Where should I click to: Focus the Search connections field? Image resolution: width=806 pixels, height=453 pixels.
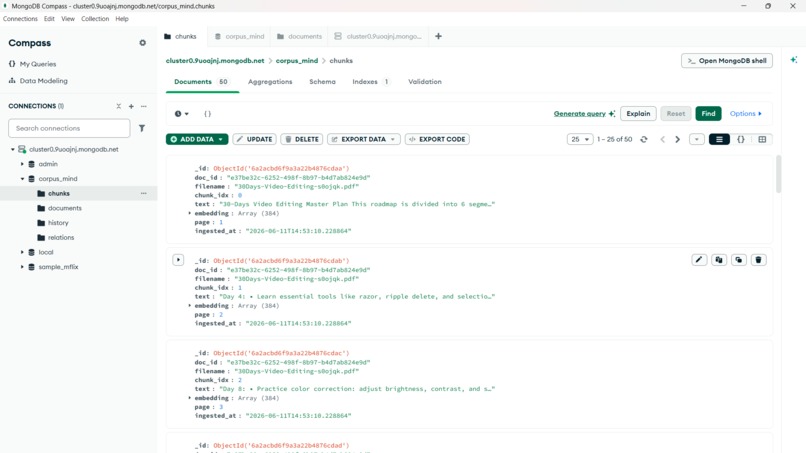click(69, 128)
